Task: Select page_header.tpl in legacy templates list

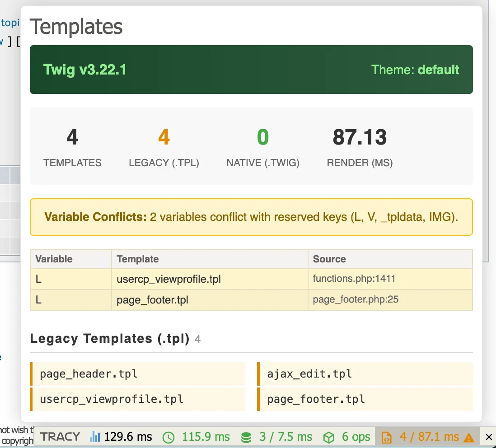Action: [138, 373]
